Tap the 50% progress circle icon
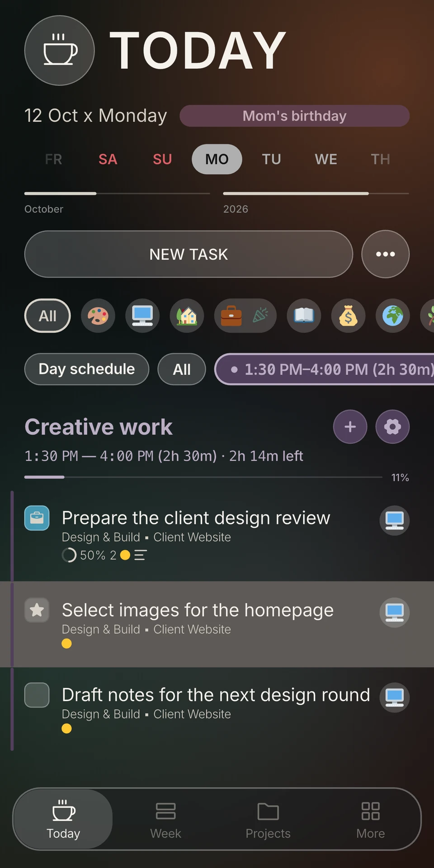This screenshot has width=434, height=868. tap(69, 555)
